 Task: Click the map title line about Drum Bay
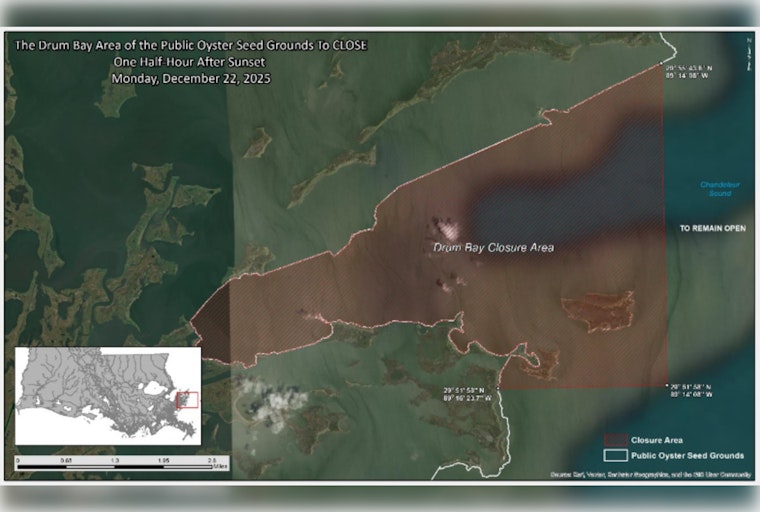click(191, 46)
